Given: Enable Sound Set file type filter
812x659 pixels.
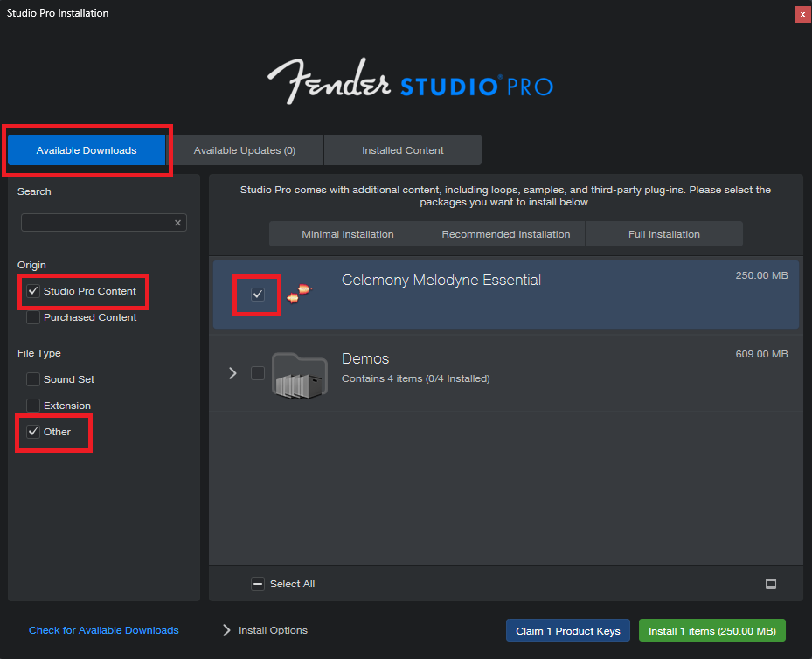Looking at the screenshot, I should (x=33, y=379).
